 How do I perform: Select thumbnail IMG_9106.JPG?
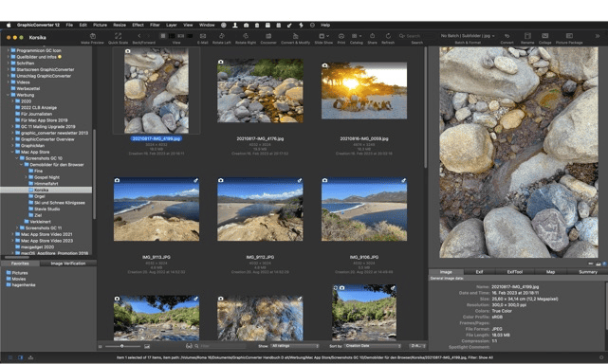(364, 209)
